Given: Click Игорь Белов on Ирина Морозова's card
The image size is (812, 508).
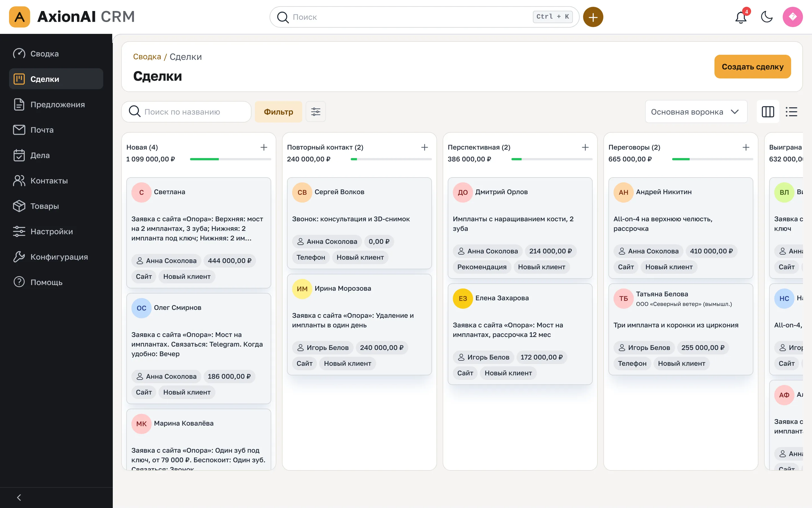Looking at the screenshot, I should point(323,347).
